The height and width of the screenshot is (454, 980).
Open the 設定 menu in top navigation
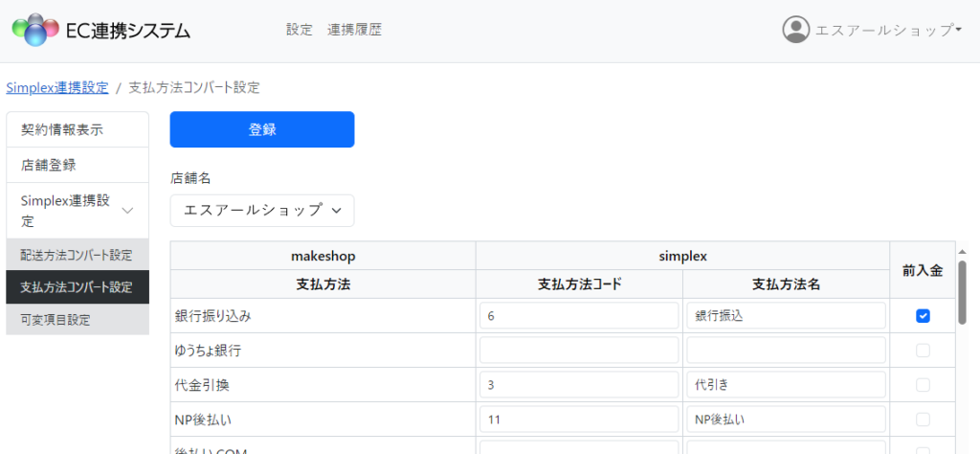299,30
